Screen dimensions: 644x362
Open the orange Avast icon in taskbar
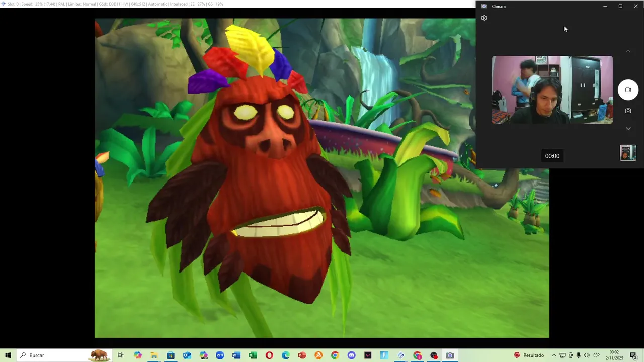click(318, 355)
